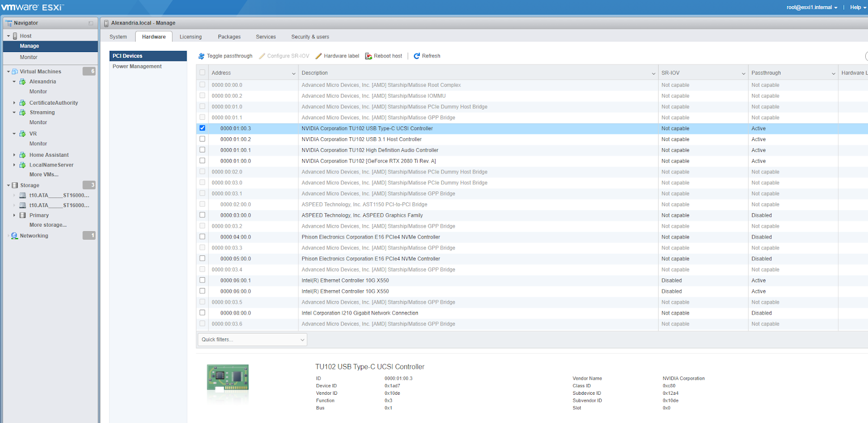Screen dimensions: 868x423
Task: Check the 0000:03:00.0 ASPEED Graphics row
Action: 202,215
